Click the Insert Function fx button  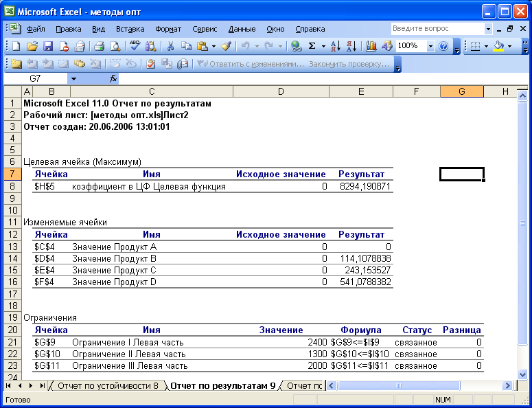(x=113, y=79)
